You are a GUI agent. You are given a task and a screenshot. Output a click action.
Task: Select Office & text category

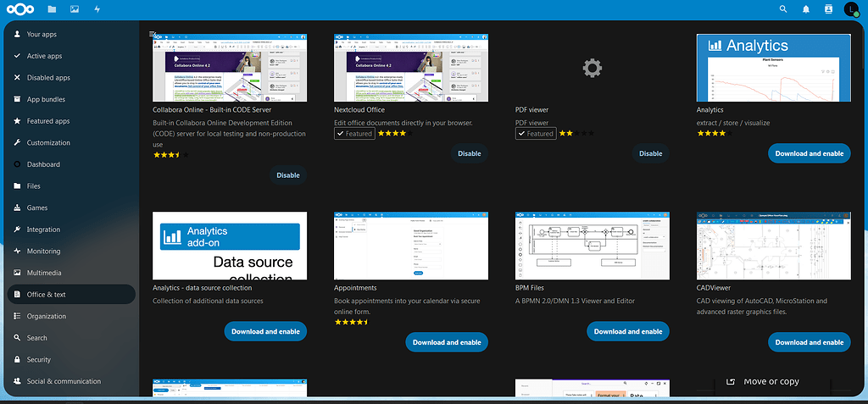(x=71, y=295)
